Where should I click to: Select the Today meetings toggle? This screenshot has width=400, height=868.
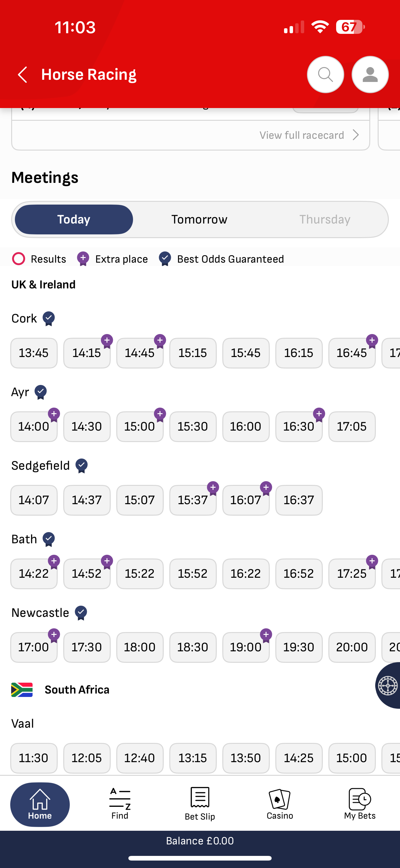coord(74,219)
